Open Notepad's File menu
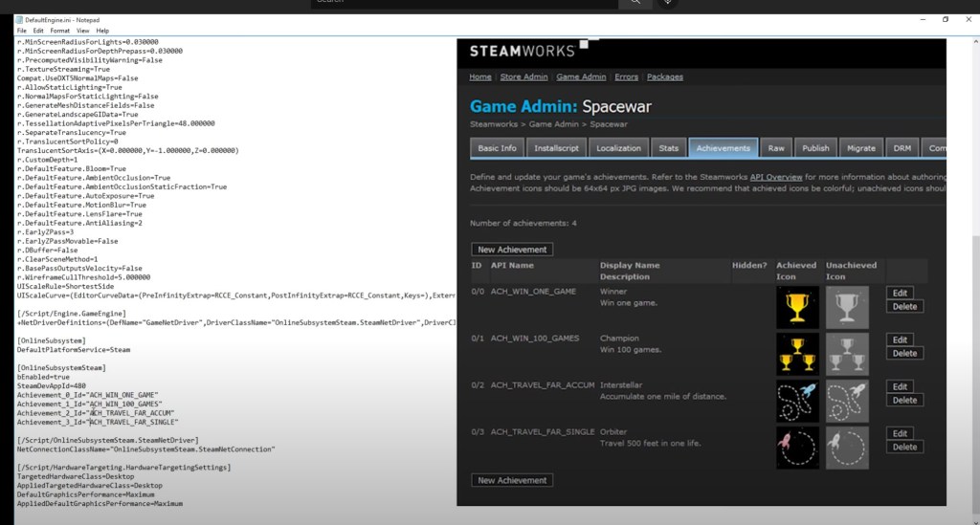The width and height of the screenshot is (980, 525). tap(21, 31)
